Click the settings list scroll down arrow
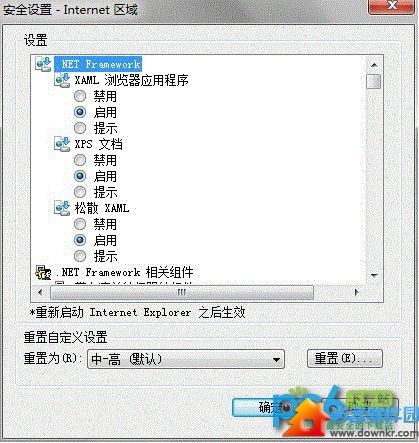The image size is (419, 443). [x=374, y=275]
